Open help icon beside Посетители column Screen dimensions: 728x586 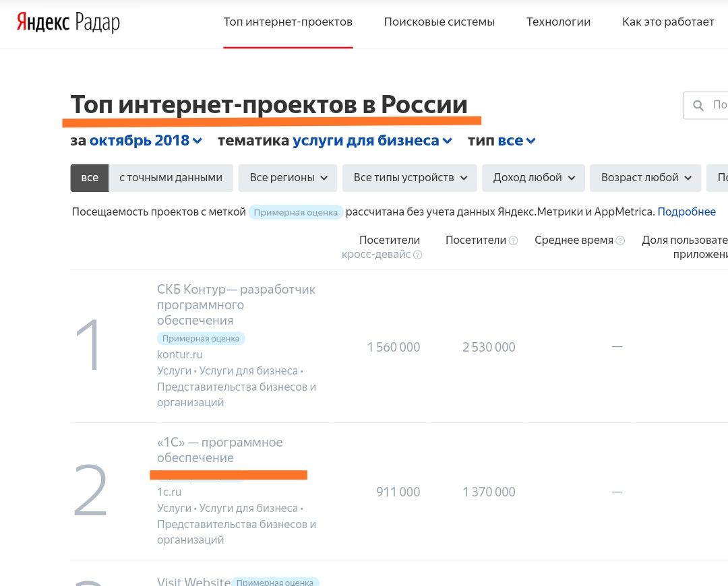(513, 240)
